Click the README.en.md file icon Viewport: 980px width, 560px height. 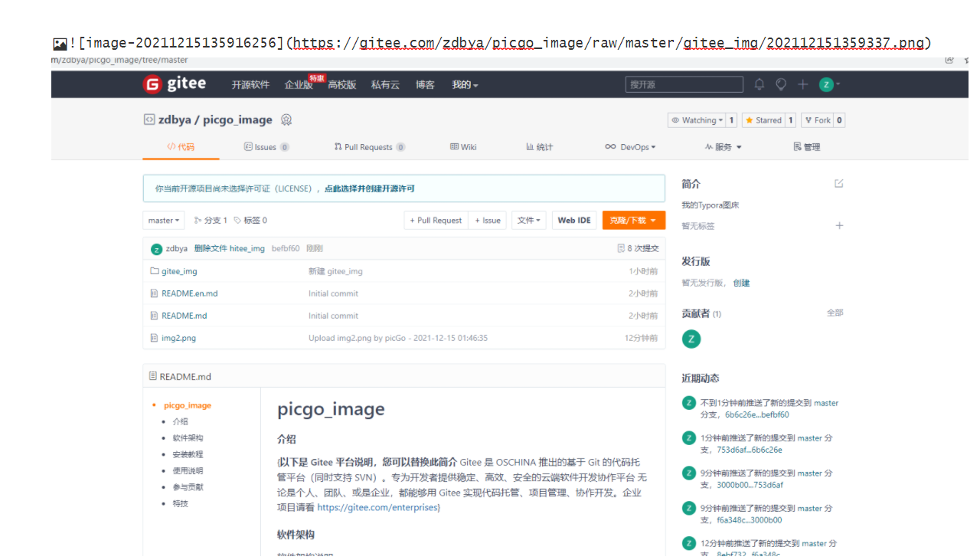click(x=155, y=293)
